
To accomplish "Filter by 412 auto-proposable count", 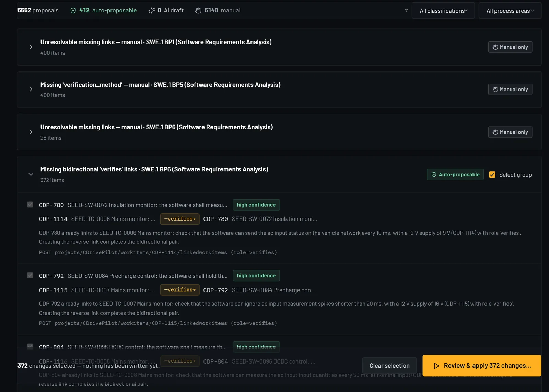I will [103, 11].
